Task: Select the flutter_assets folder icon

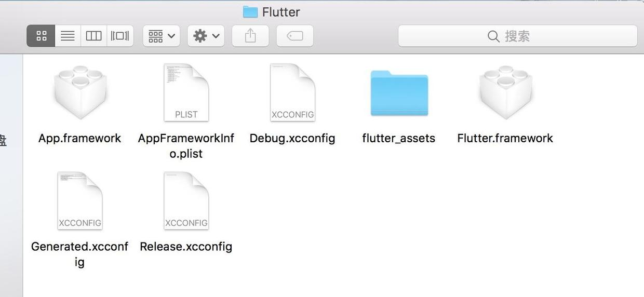Action: 399,92
